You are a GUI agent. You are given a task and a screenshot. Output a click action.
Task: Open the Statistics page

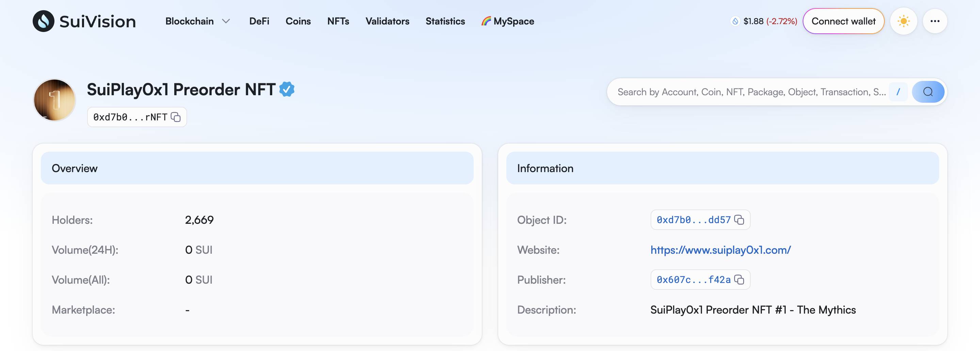445,21
